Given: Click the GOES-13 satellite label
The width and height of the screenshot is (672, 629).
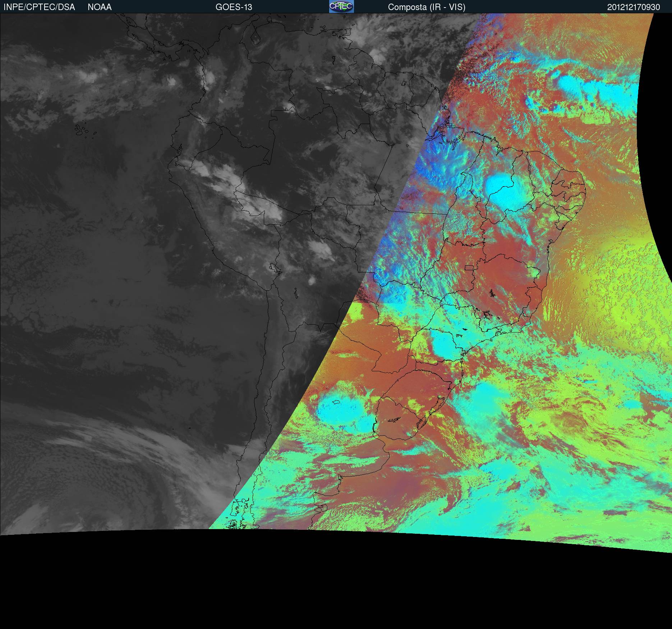Looking at the screenshot, I should point(234,7).
